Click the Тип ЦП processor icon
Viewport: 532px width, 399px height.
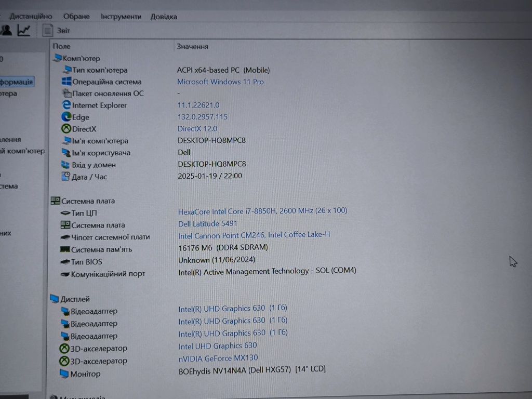(65, 212)
